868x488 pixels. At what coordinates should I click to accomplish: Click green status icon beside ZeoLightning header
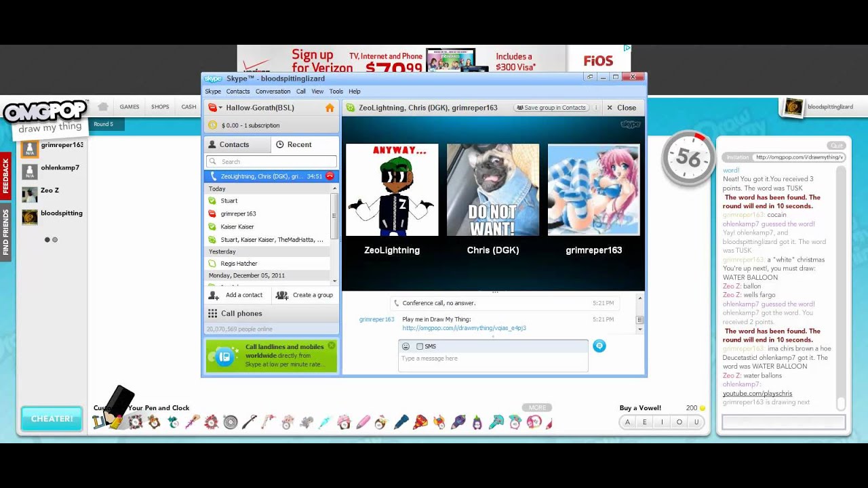coord(351,108)
